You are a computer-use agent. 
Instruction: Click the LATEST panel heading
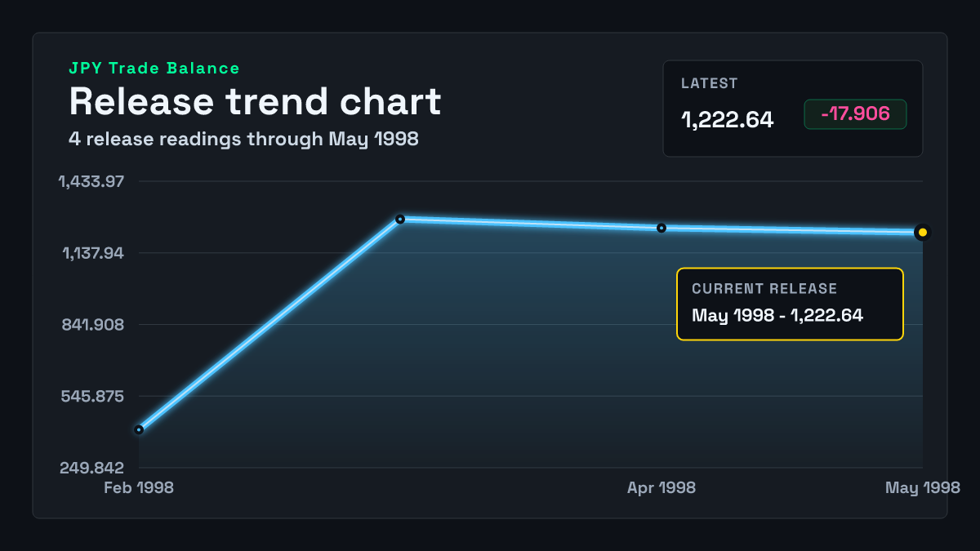coord(709,83)
